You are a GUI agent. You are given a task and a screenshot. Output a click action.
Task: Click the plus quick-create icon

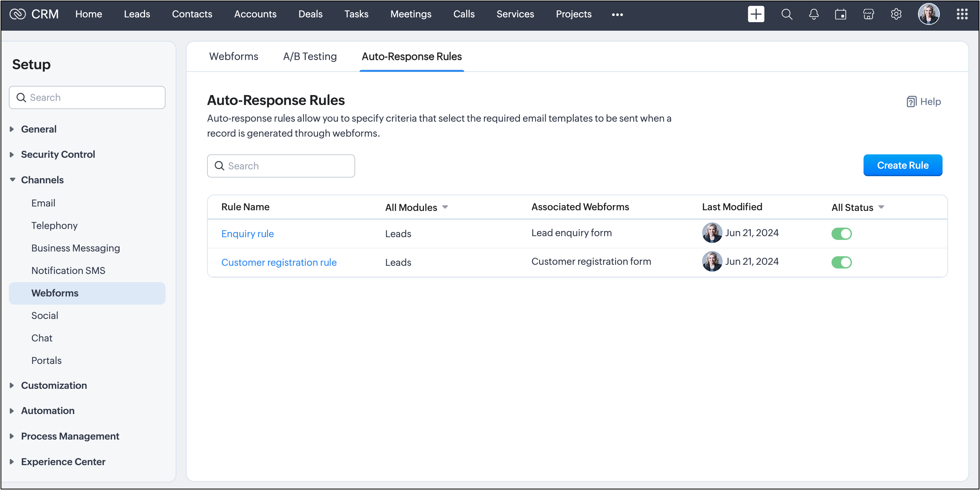pos(756,14)
